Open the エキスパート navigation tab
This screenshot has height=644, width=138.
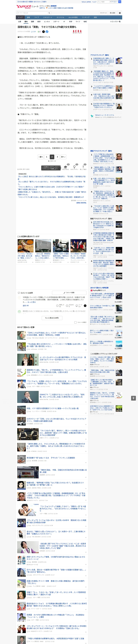pyautogui.click(x=48, y=17)
